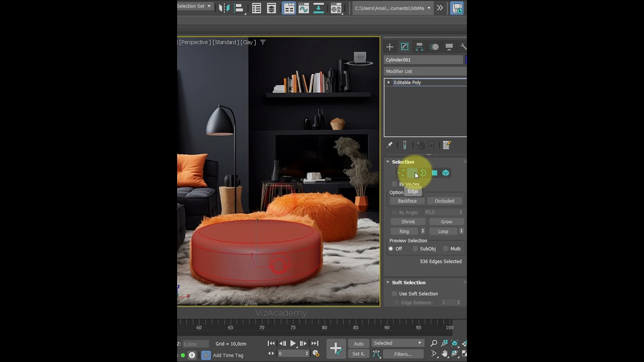Viewport: 644px width, 362px height.
Task: Toggle the Edge Distance checkbox
Action: coord(396,303)
